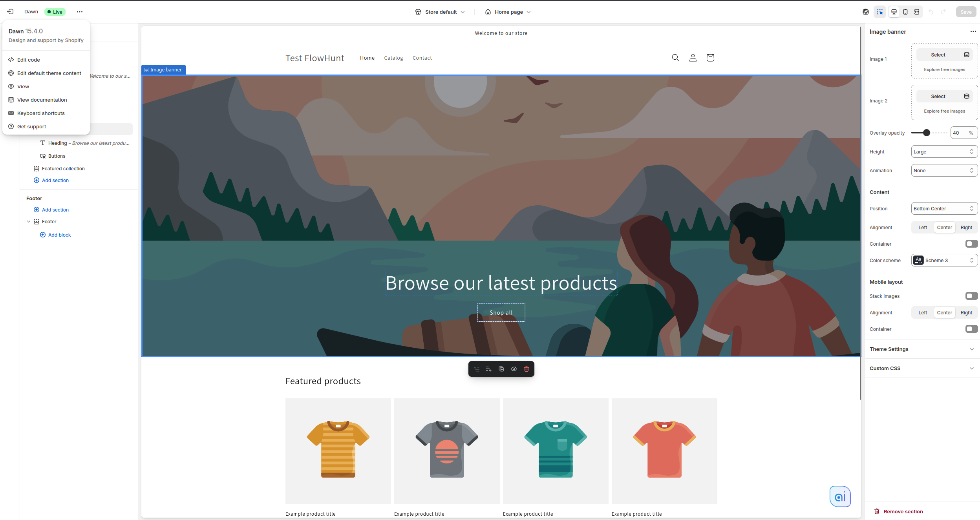Open the Position dropdown showing Bottom Center
Screen dimensions: 980x520
(x=944, y=208)
